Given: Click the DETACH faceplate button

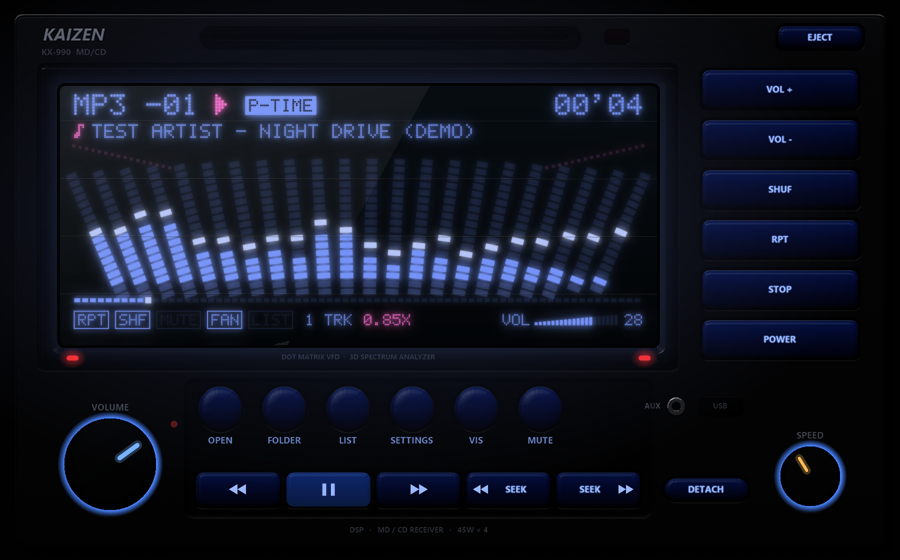Looking at the screenshot, I should coord(705,489).
